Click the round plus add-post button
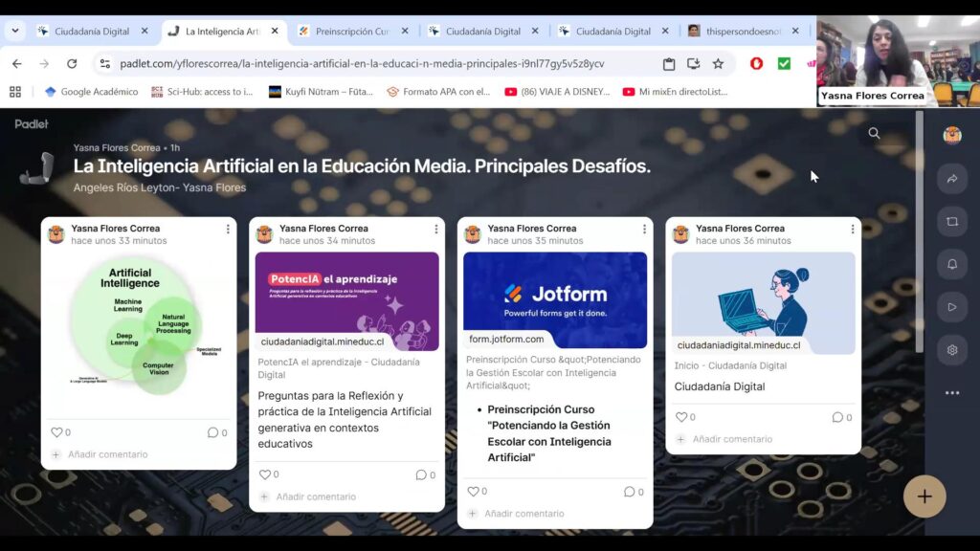 (x=924, y=496)
